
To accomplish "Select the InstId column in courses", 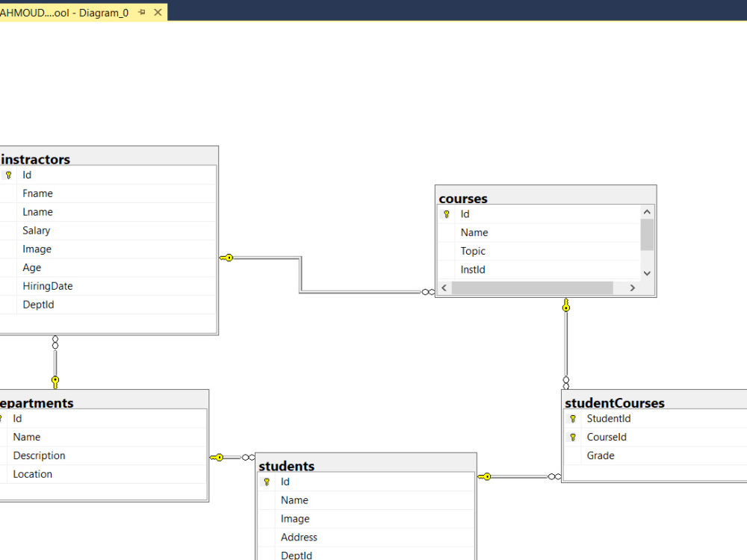I will pyautogui.click(x=539, y=270).
